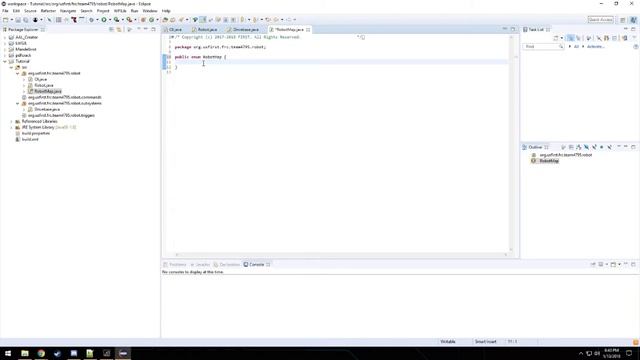Click the Quick Access field

coord(600,20)
